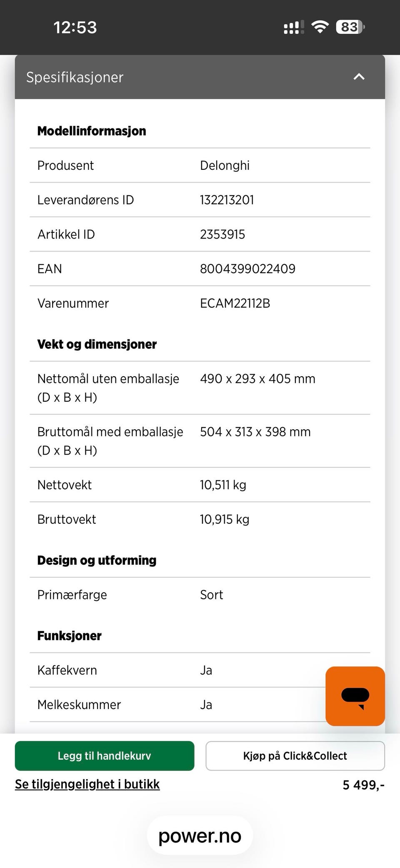Tap the Leverandørens ID value 132213201
Screen dimensions: 400x868
coord(227,200)
